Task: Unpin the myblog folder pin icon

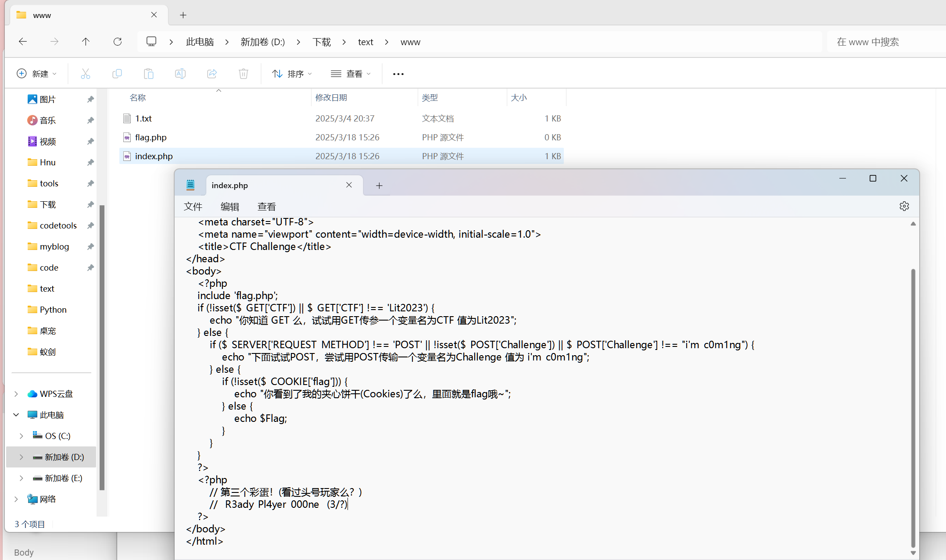Action: click(x=90, y=246)
